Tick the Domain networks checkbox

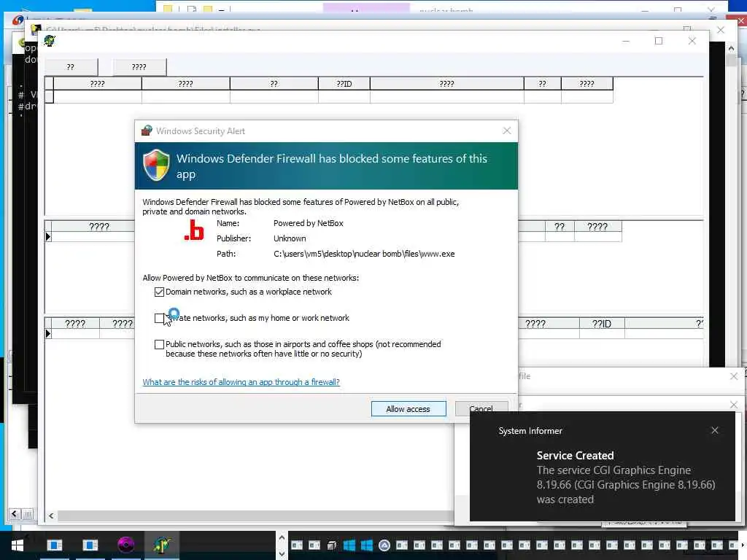point(159,292)
